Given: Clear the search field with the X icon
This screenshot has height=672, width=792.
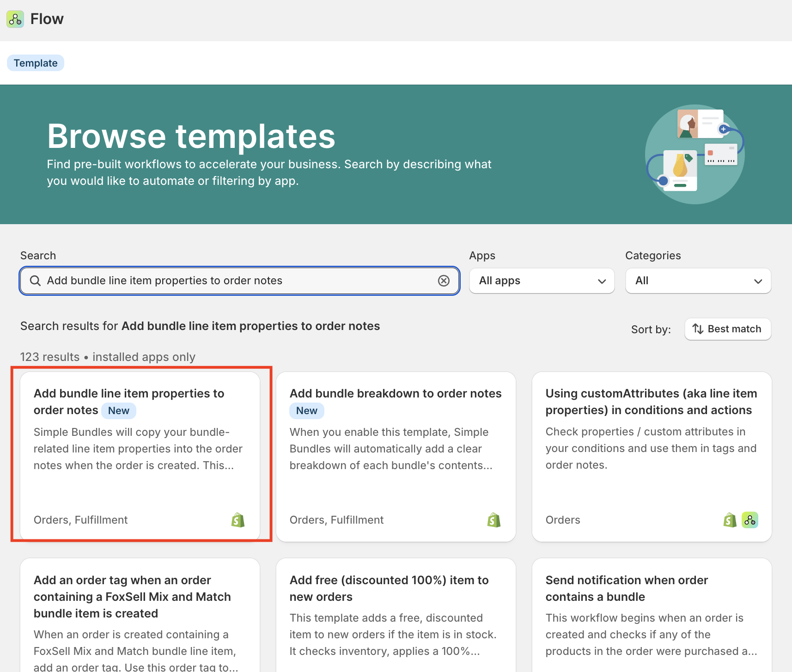Looking at the screenshot, I should tap(444, 281).
